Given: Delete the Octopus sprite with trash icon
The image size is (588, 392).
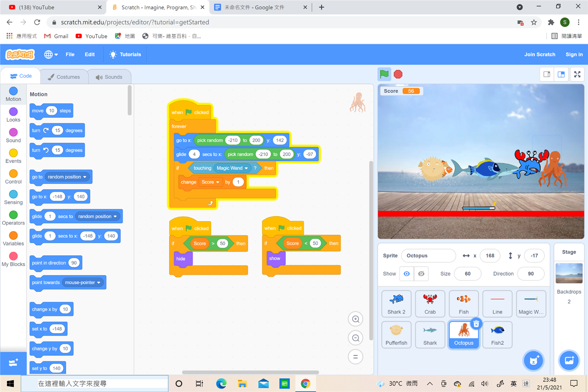Looking at the screenshot, I should [476, 324].
